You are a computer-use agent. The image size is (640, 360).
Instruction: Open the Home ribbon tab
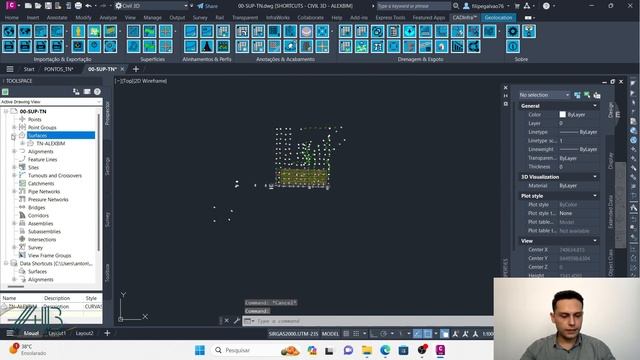click(11, 18)
